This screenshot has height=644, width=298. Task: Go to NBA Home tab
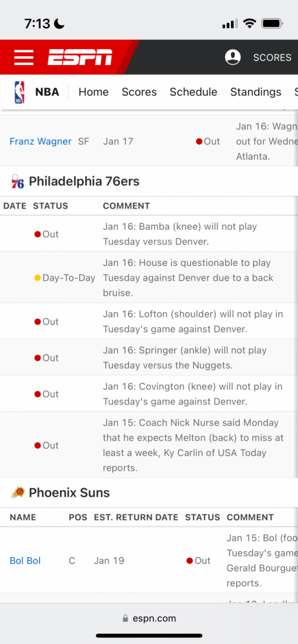(x=94, y=92)
